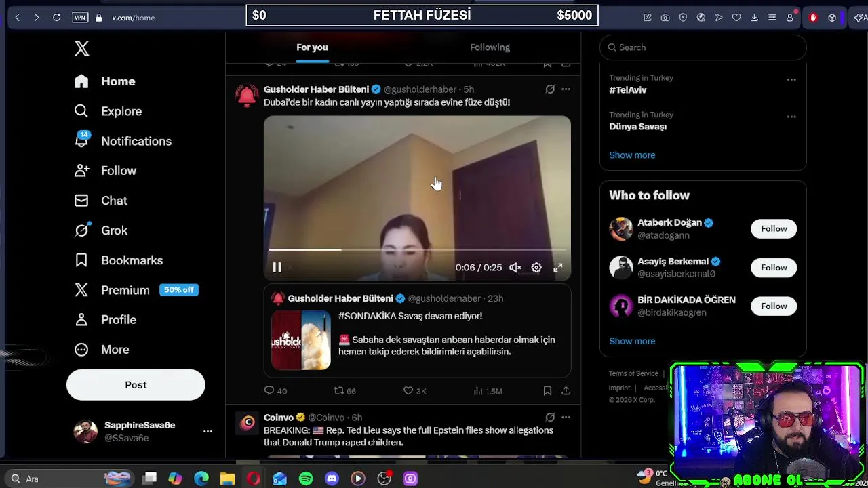Switch to the For you tab

(312, 47)
